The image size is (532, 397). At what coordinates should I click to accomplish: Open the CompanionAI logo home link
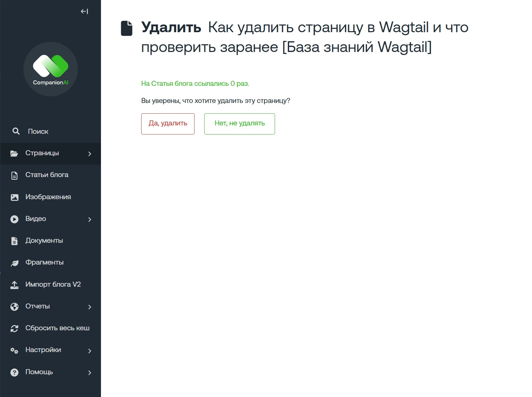tap(51, 69)
